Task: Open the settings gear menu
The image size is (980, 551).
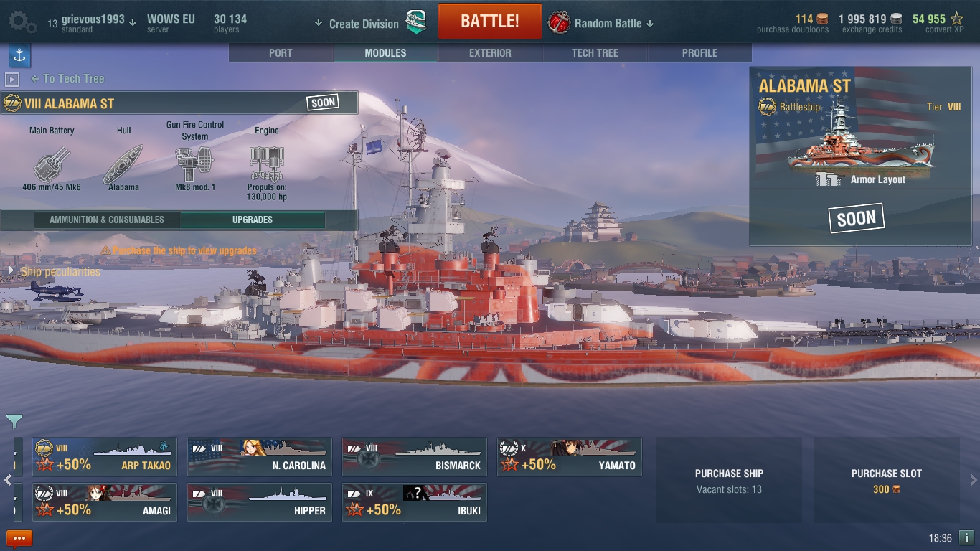Action: tap(22, 22)
